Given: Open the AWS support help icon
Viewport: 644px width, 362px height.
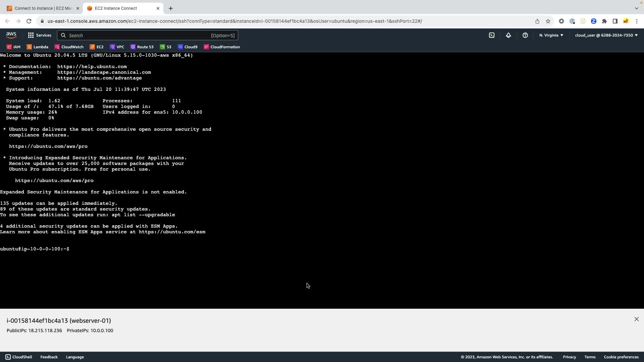Looking at the screenshot, I should click(x=525, y=35).
